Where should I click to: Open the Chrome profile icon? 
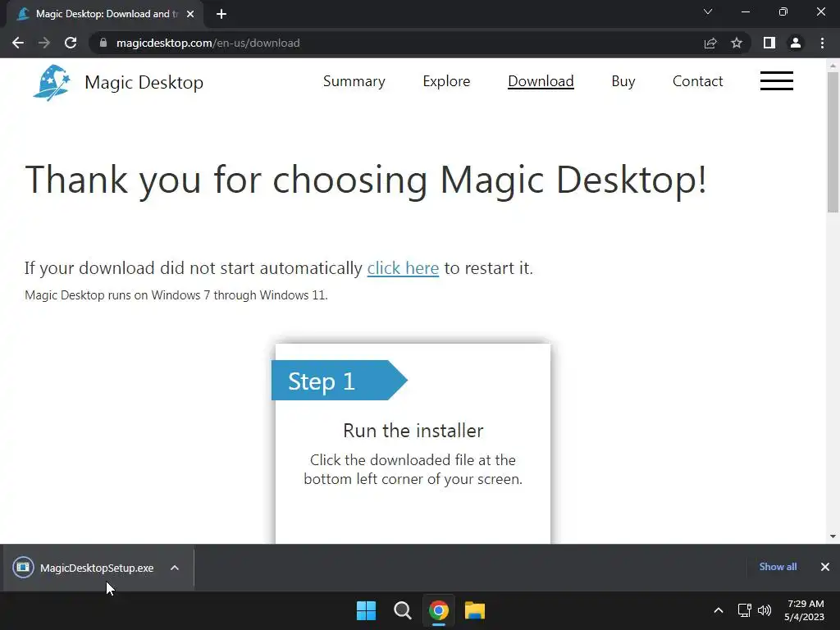796,43
